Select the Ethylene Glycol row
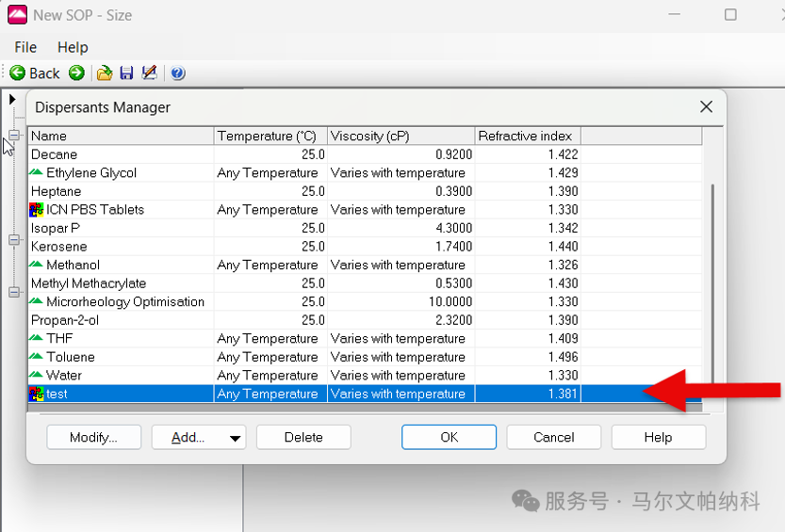785x532 pixels. pyautogui.click(x=365, y=173)
